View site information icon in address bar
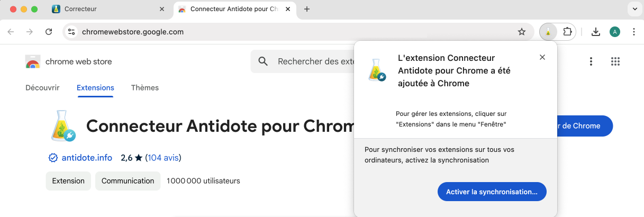This screenshot has height=217, width=644. [x=72, y=32]
